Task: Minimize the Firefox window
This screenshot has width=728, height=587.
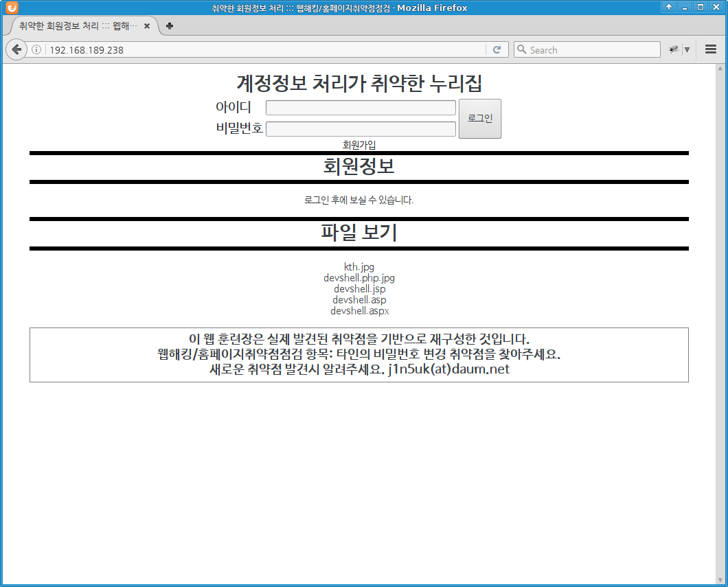Action: coord(684,7)
